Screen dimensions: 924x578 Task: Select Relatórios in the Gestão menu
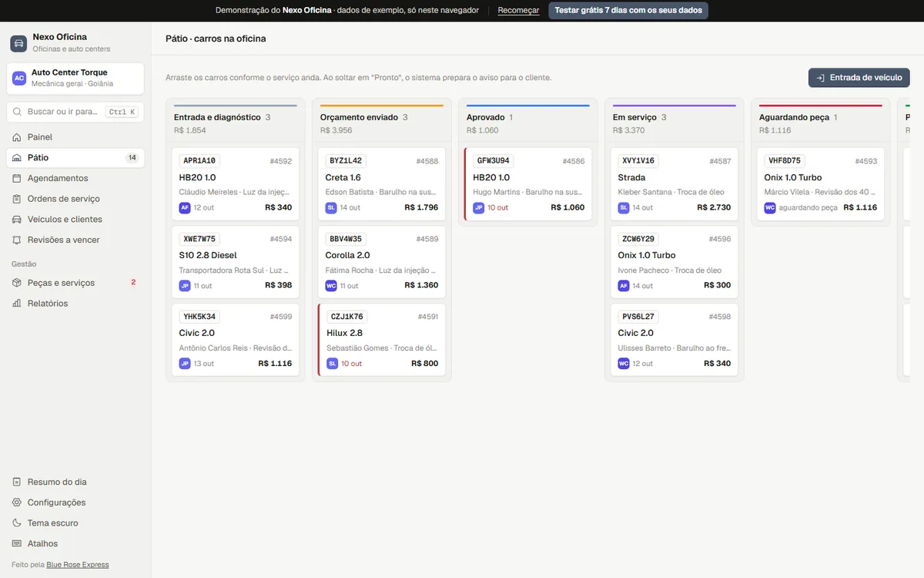tap(75, 304)
